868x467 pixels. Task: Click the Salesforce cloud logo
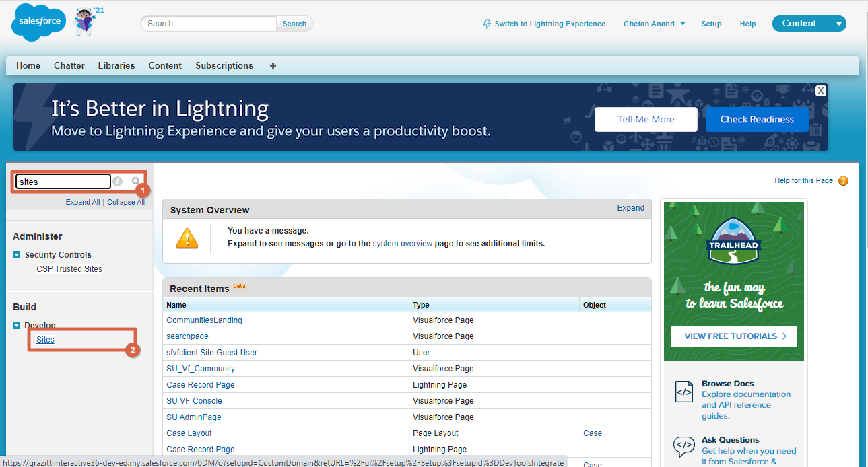coord(39,22)
